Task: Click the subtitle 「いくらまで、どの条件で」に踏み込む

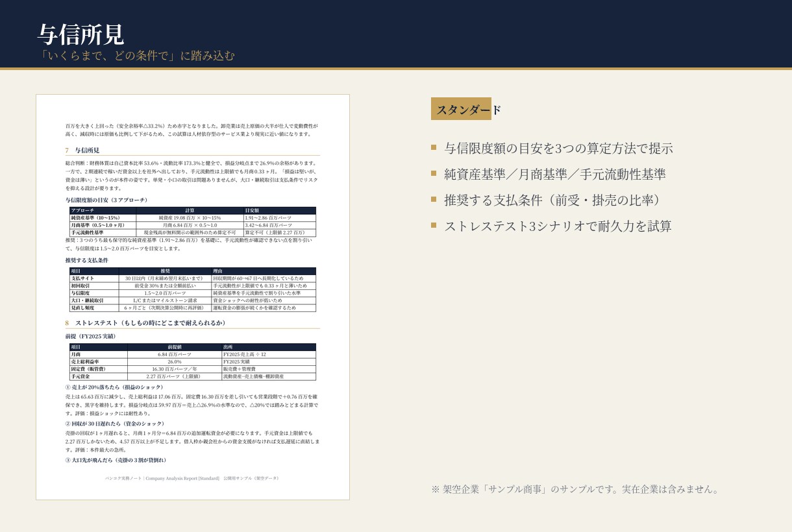Action: [136, 56]
